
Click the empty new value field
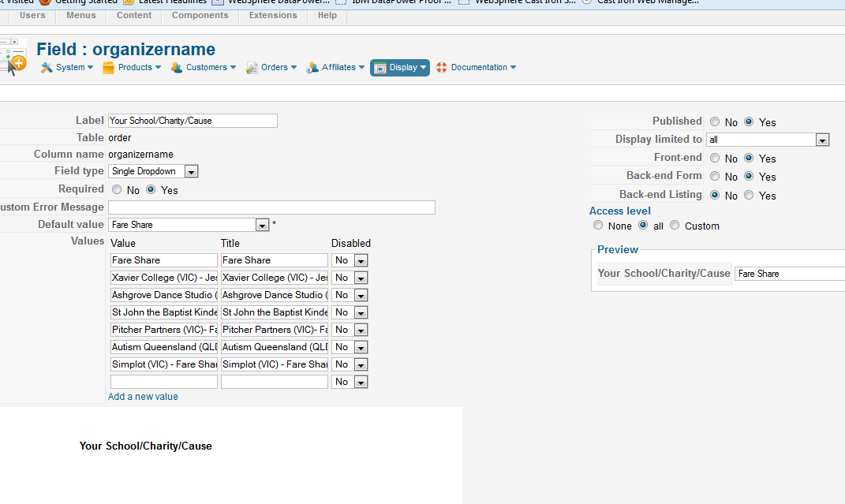tap(164, 381)
